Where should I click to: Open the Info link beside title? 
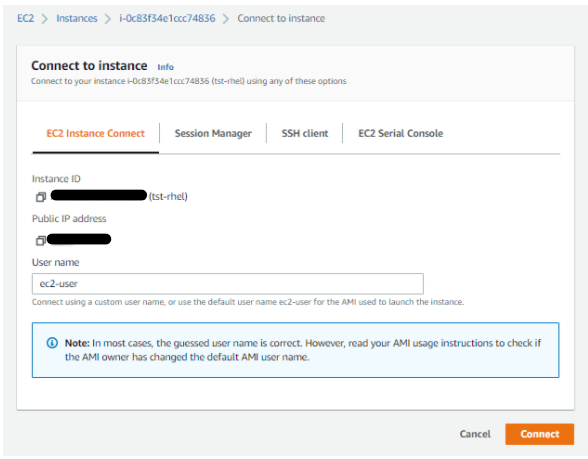click(x=165, y=67)
